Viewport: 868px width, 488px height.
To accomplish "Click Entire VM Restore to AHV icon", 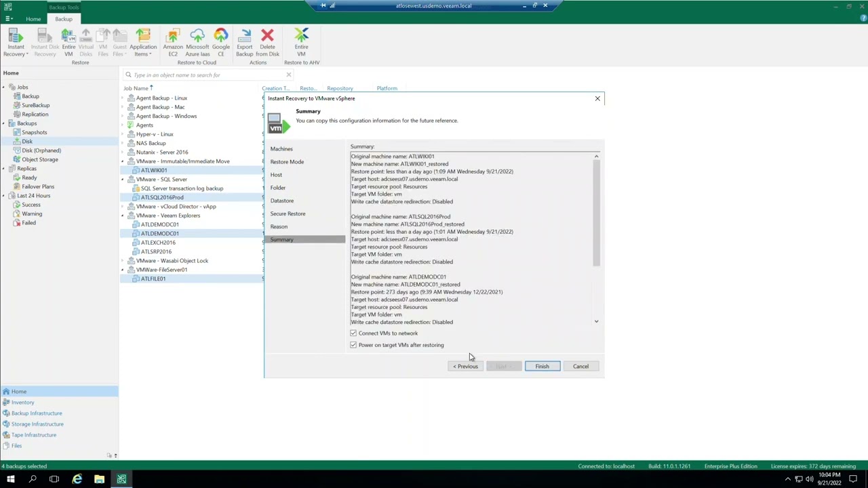I will click(x=301, y=42).
